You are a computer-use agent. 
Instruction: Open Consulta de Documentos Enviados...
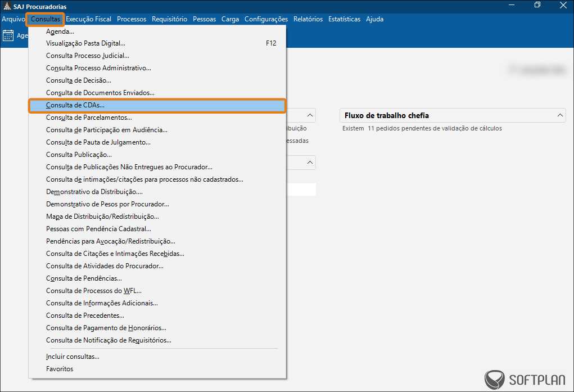157,93
